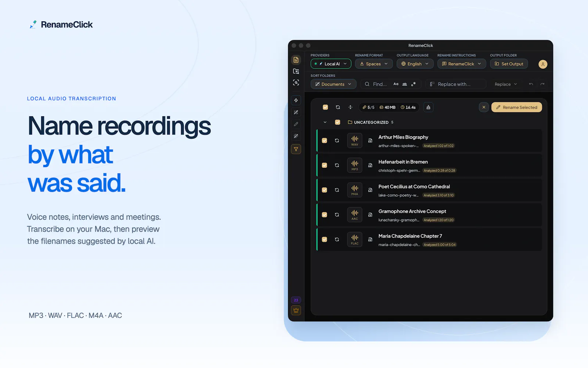Click the filter funnel sidebar icon
The width and height of the screenshot is (588, 368).
tap(296, 149)
